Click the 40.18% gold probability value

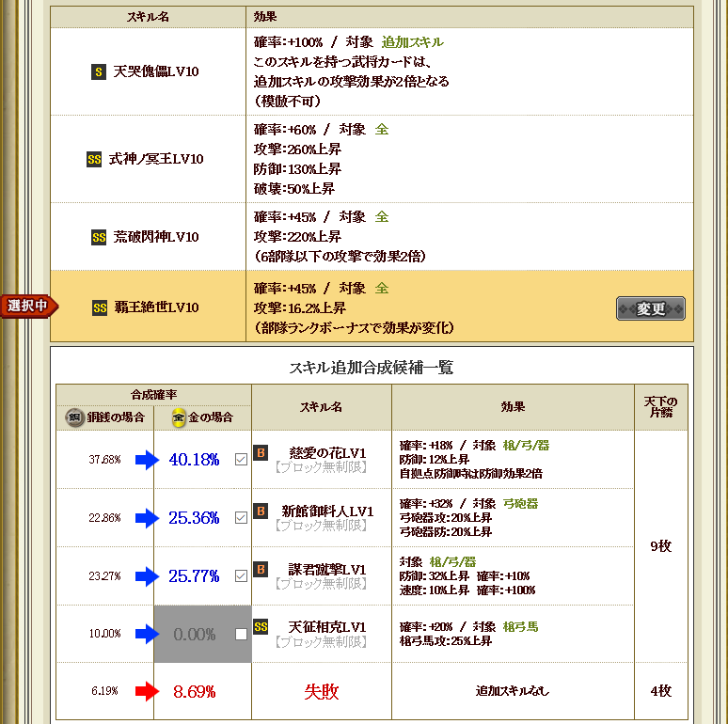pyautogui.click(x=194, y=460)
